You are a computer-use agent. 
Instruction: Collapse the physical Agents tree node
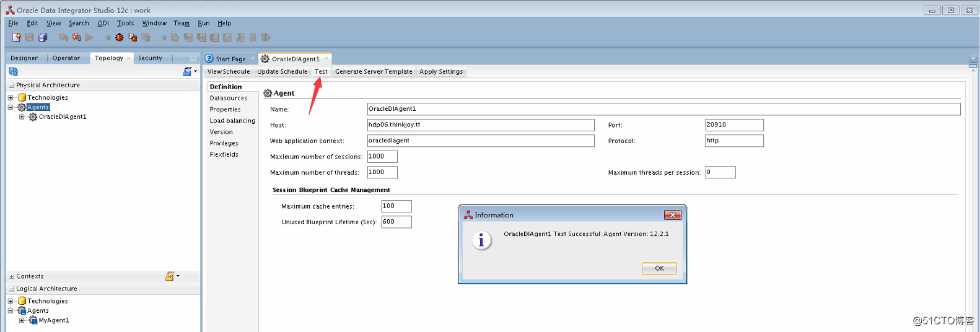pos(11,107)
